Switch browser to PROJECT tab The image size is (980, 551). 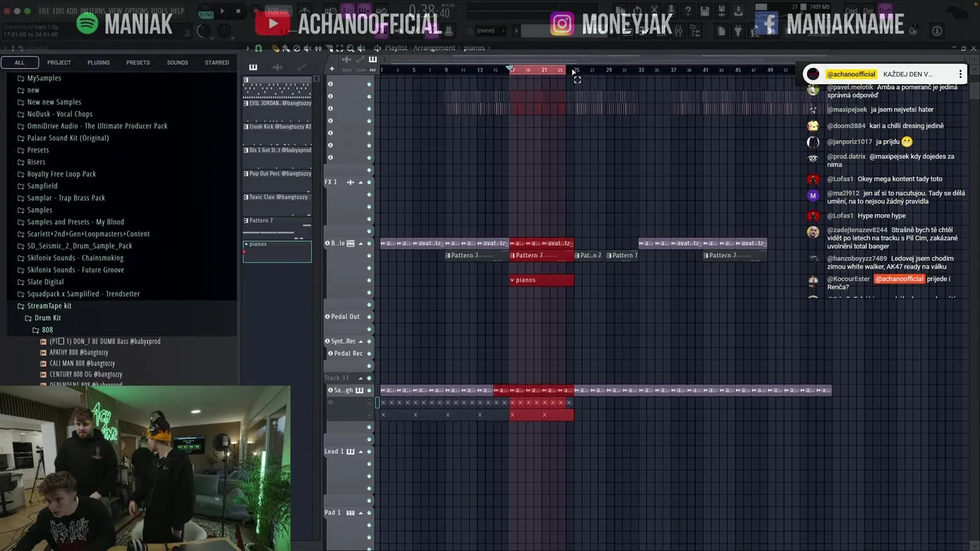(x=59, y=63)
